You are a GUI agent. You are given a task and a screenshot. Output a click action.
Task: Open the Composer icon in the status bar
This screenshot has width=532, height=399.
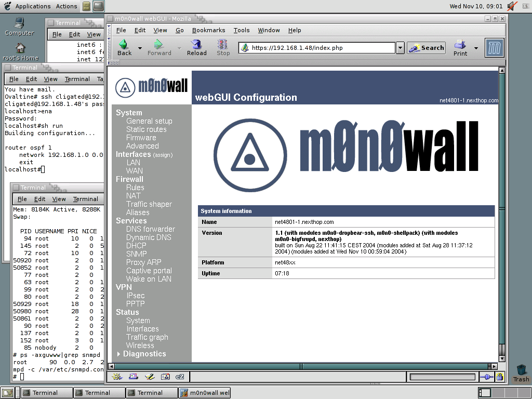149,377
